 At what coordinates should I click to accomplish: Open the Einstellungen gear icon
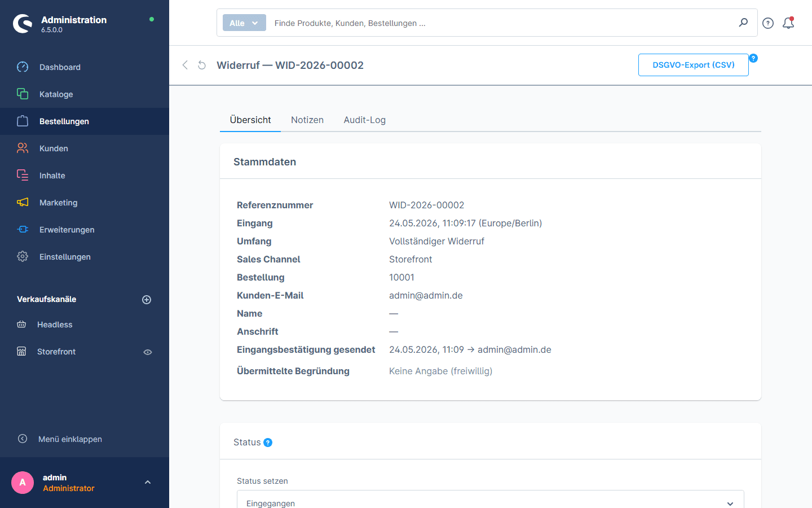[x=23, y=256]
